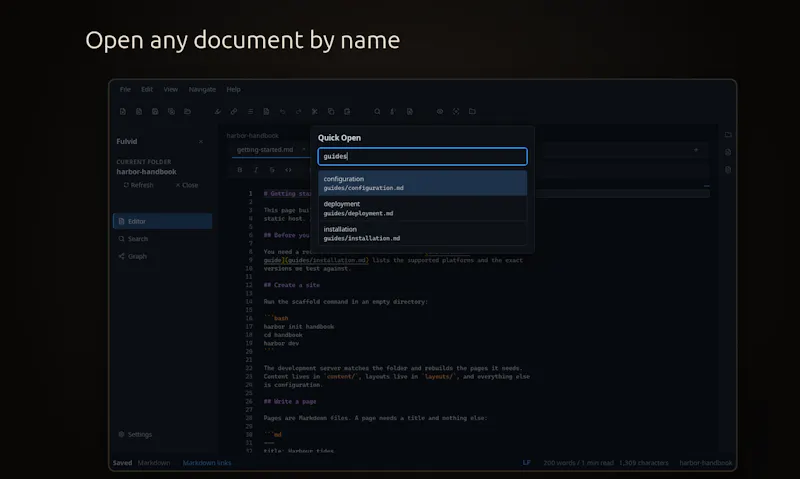Click harbor-handbook in status bar
The height and width of the screenshot is (479, 800).
pos(706,463)
